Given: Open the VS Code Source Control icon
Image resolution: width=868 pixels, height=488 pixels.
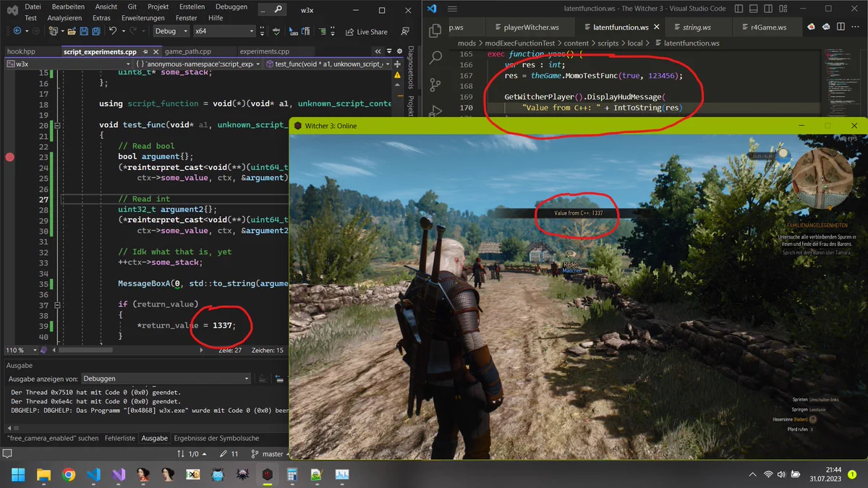Looking at the screenshot, I should [435, 85].
